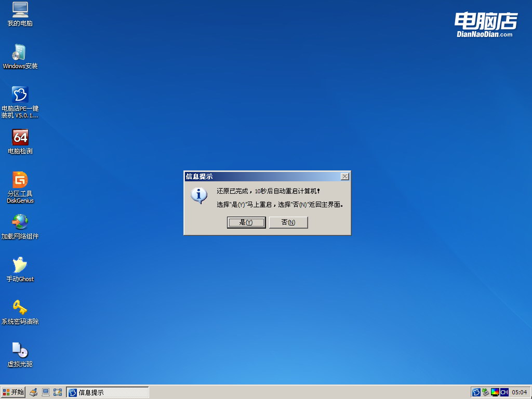Image resolution: width=532 pixels, height=399 pixels.
Task: Click the brush quick launch icon
Action: coord(34,392)
